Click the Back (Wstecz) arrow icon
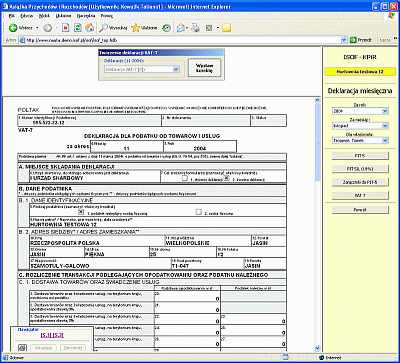 coord(13,28)
